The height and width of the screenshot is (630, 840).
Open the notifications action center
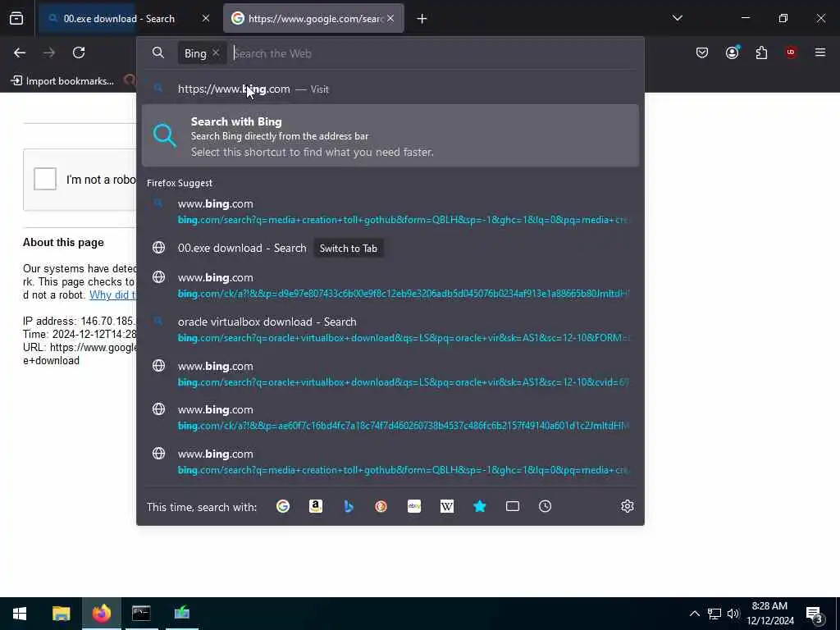coord(814,614)
